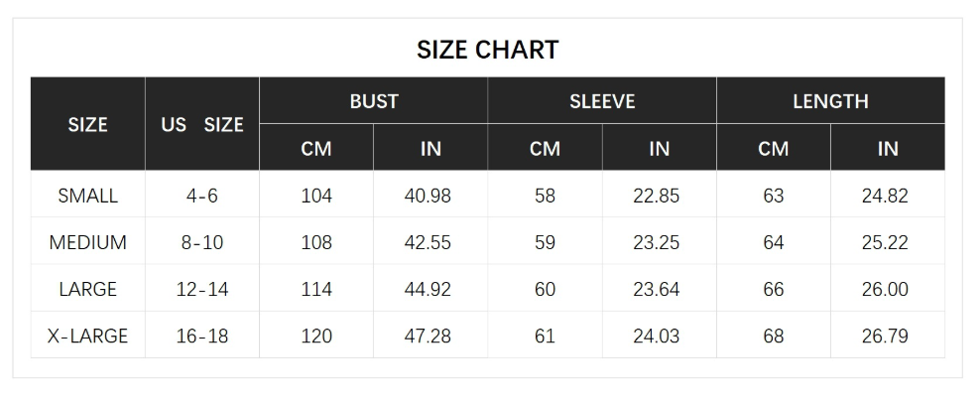Screen dimensions: 980x407
Task: Select the 24.03 sleeve inches value
Action: click(x=657, y=337)
